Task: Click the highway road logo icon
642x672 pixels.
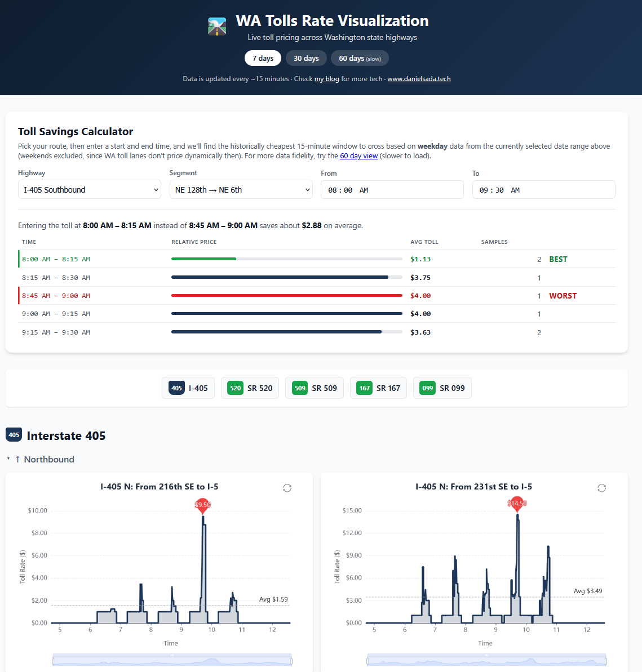Action: (217, 26)
